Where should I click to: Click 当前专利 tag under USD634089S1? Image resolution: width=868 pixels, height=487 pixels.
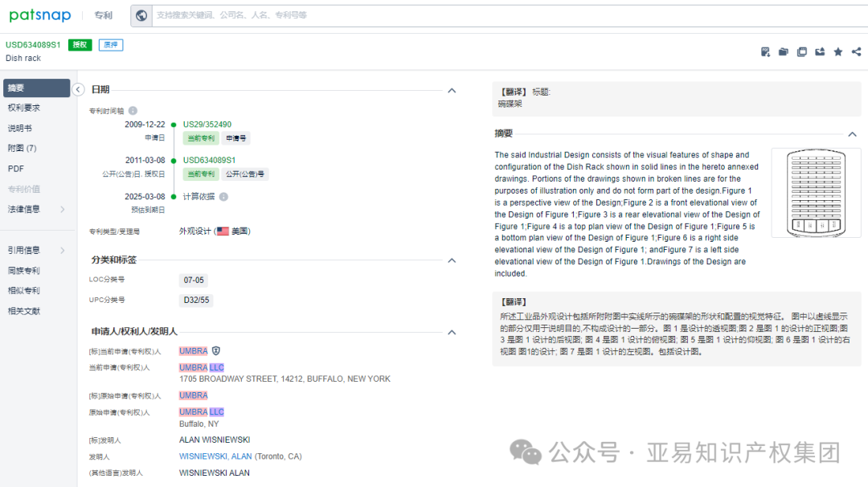pyautogui.click(x=201, y=174)
